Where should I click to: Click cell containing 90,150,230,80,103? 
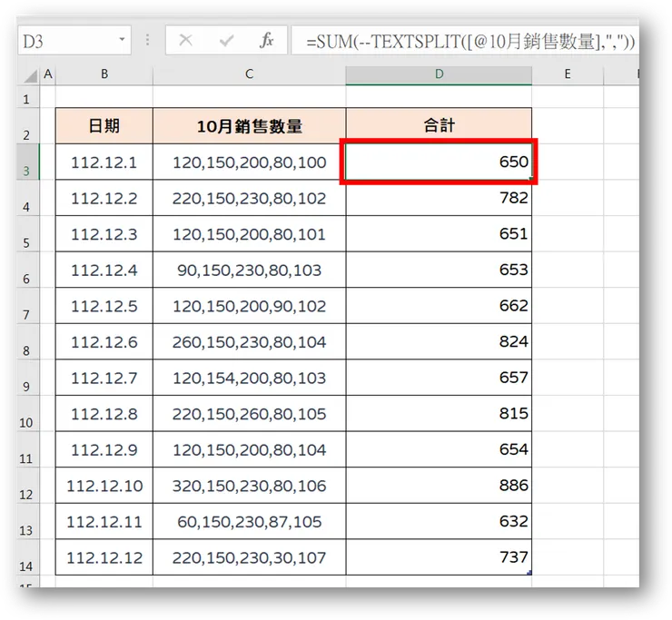(x=249, y=270)
